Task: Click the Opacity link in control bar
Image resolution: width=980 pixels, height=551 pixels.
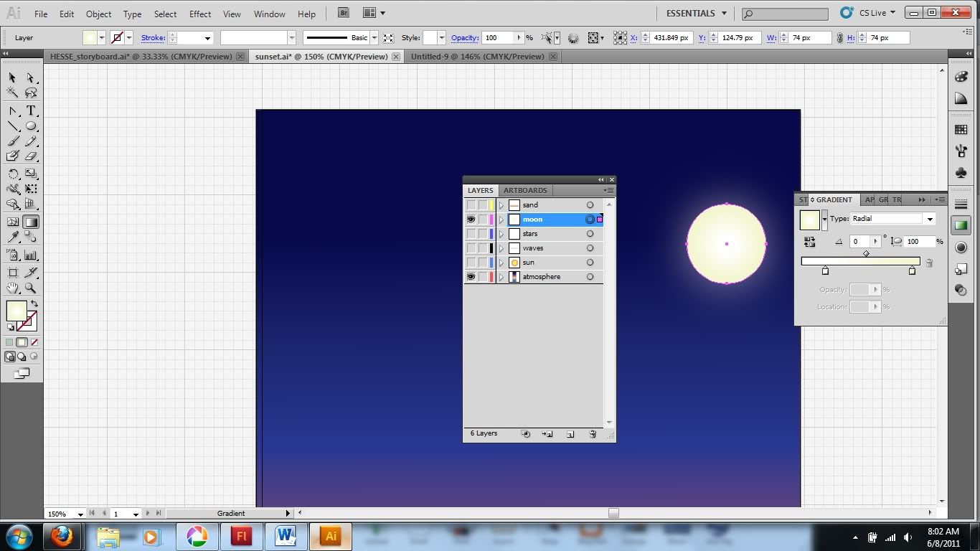Action: [465, 38]
